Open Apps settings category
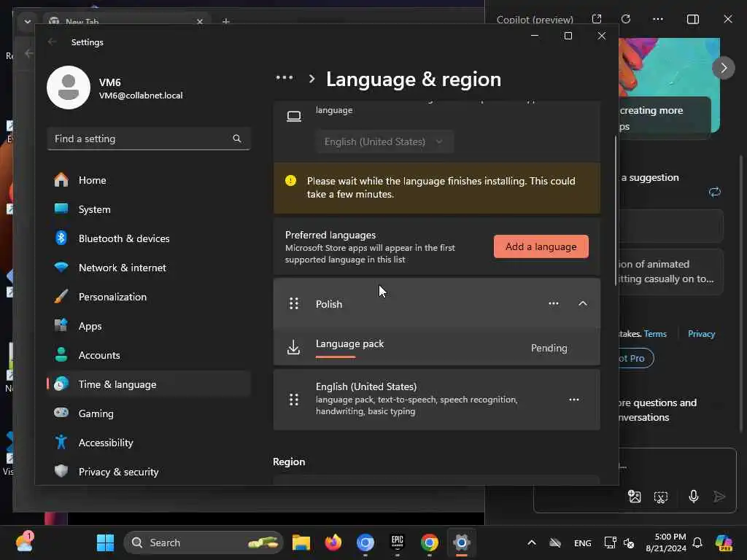This screenshot has height=560, width=747. (x=149, y=326)
